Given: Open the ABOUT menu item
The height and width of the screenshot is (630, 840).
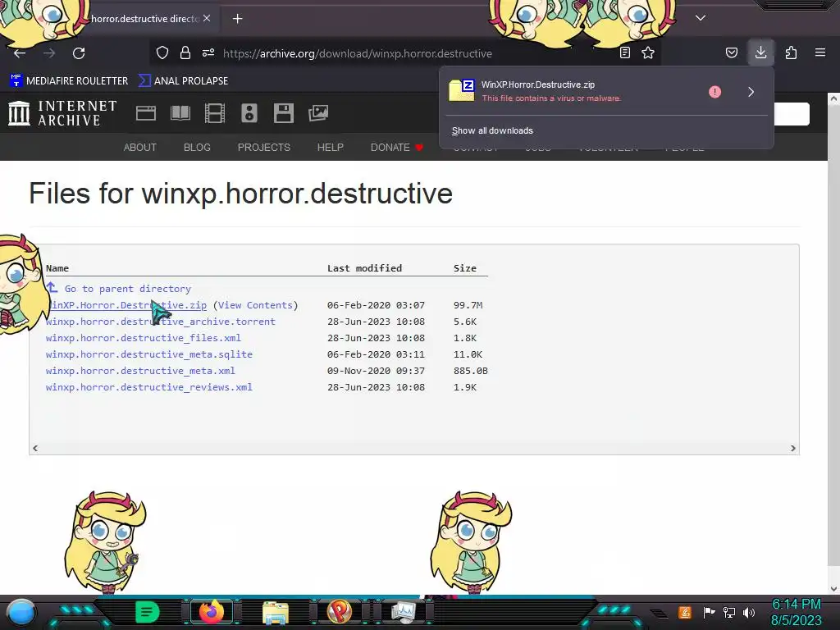Looking at the screenshot, I should (x=139, y=148).
